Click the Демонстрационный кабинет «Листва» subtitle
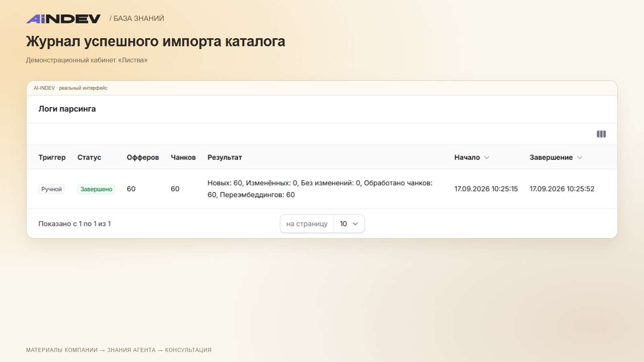This screenshot has height=362, width=644. coord(87,60)
